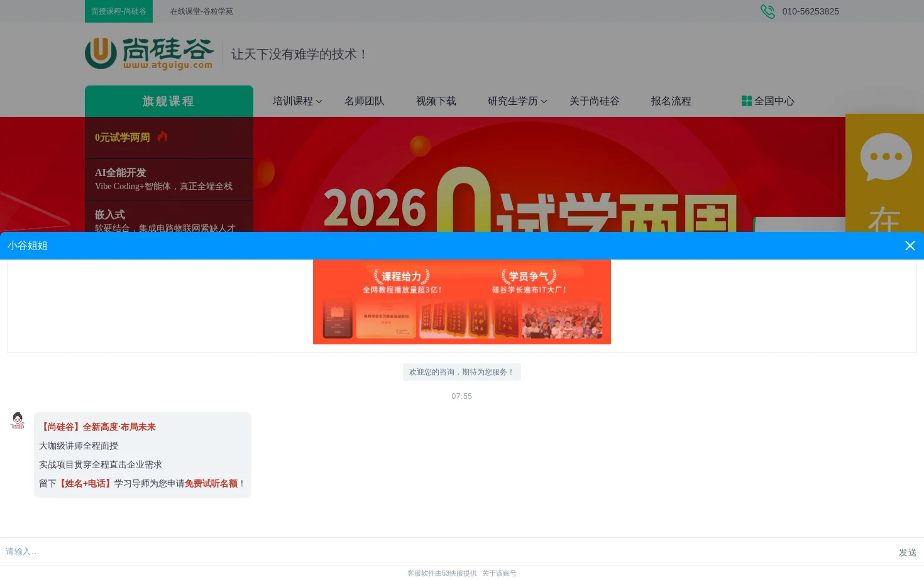Click the 尚硅谷 logo

tap(150, 53)
